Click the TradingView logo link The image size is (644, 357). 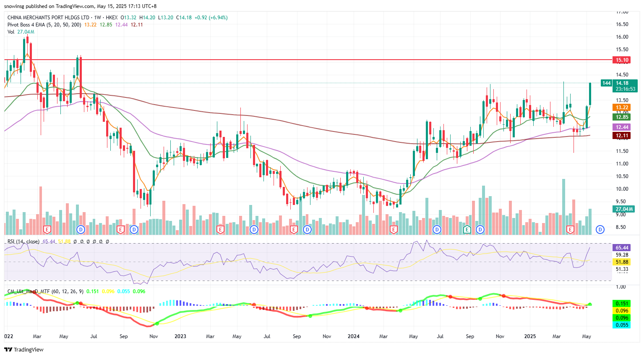24,349
